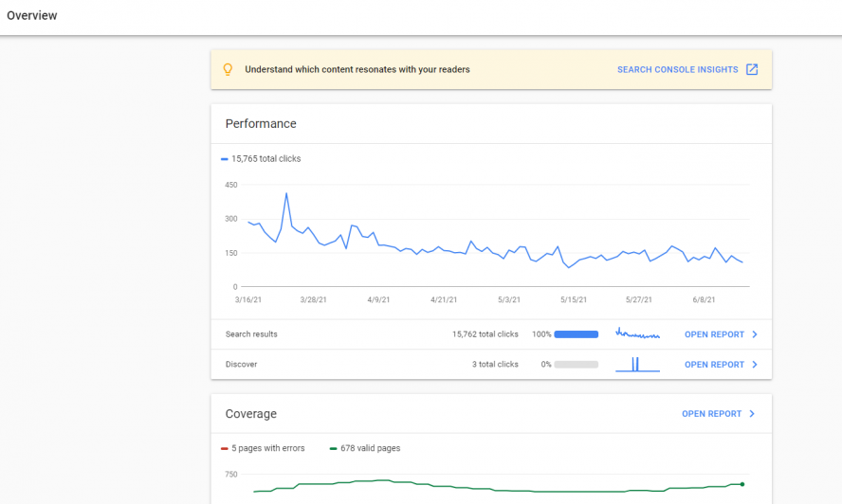Toggle the green valid pages legend

coord(333,448)
